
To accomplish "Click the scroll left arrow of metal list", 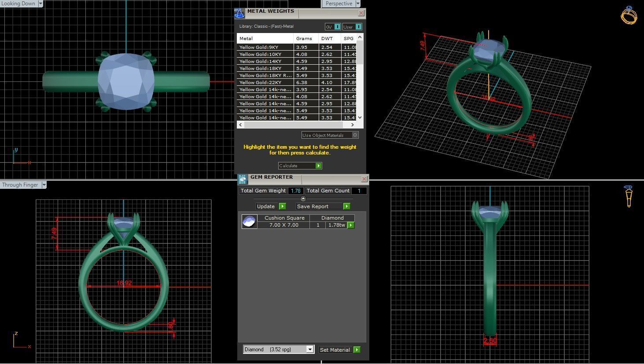I will (240, 125).
